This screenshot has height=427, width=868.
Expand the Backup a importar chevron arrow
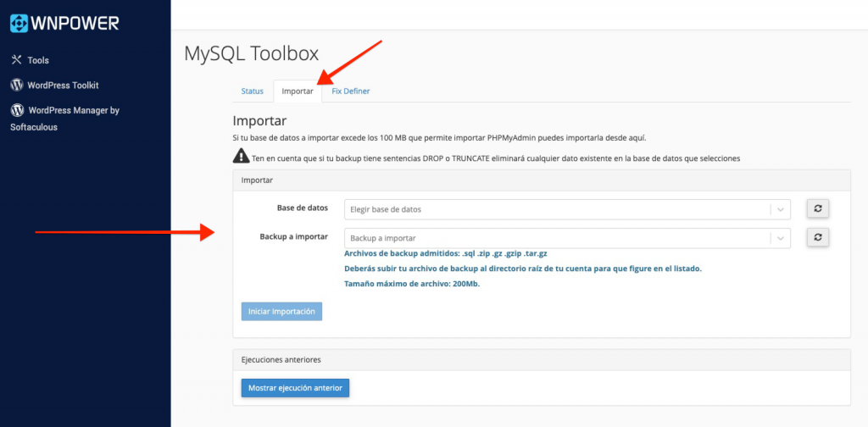[781, 238]
